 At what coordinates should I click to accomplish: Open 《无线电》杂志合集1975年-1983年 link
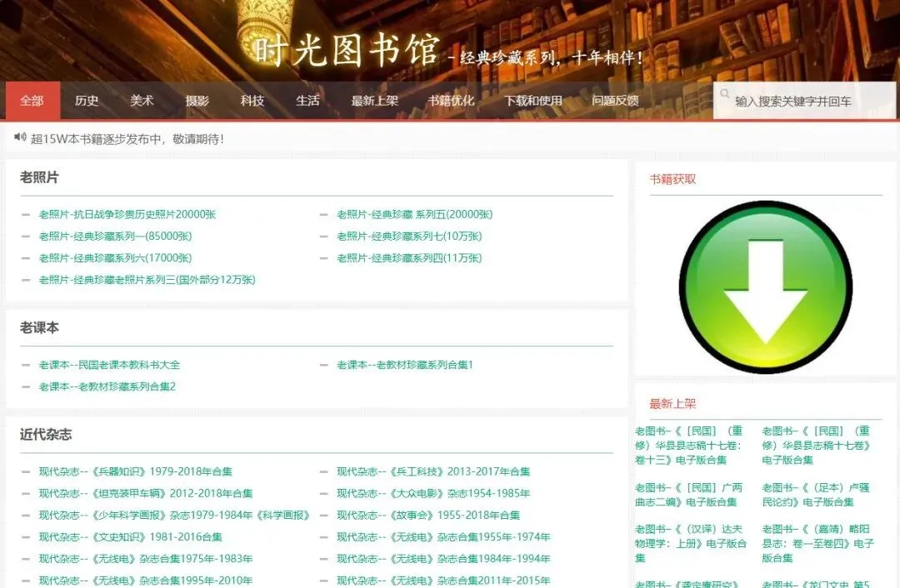[146, 558]
